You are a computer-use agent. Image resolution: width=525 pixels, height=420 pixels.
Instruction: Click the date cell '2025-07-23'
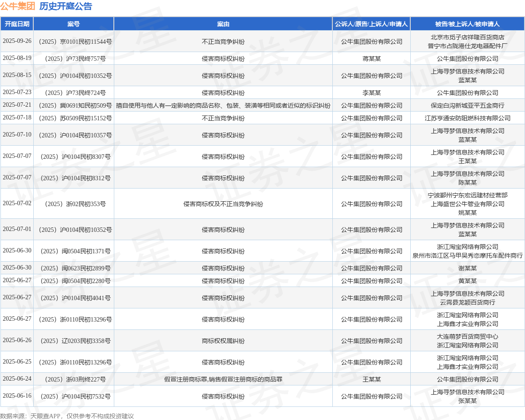point(17,92)
